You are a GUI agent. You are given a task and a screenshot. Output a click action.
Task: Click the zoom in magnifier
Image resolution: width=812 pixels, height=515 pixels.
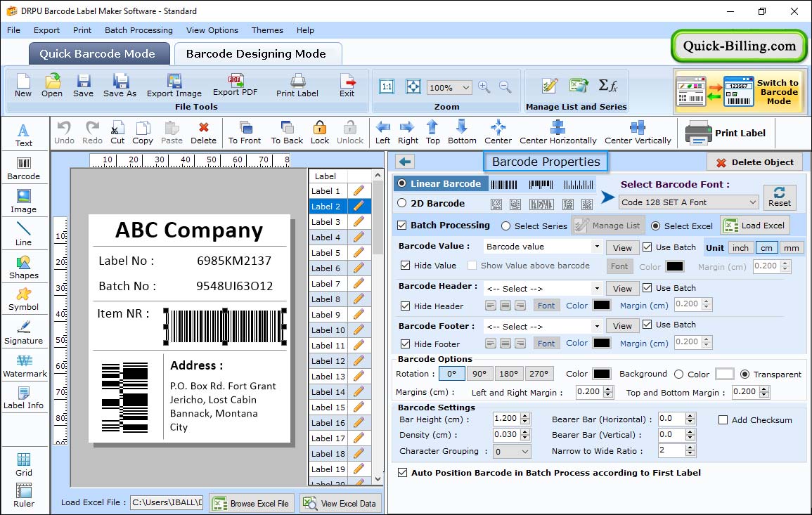click(x=484, y=87)
